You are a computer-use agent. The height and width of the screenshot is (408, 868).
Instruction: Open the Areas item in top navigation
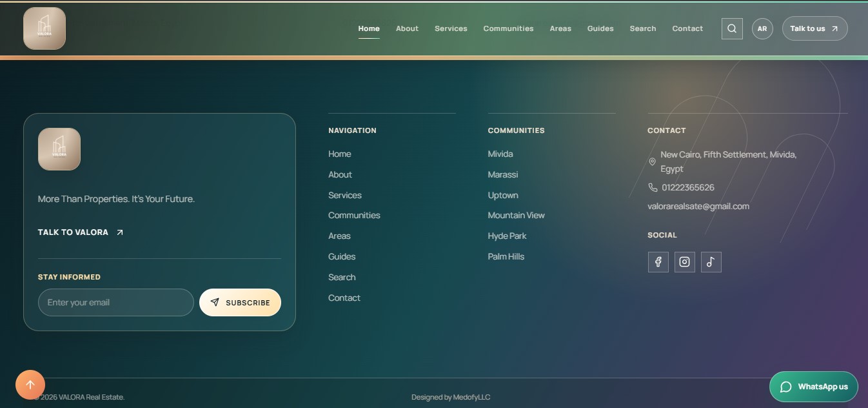[560, 28]
